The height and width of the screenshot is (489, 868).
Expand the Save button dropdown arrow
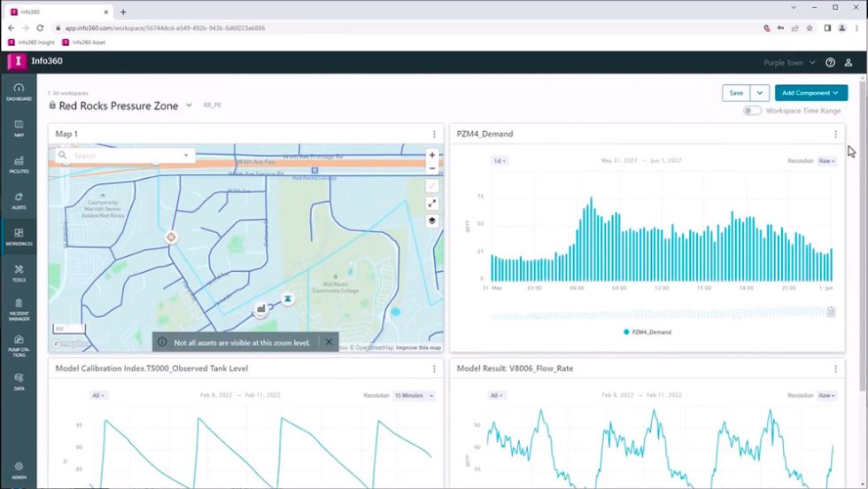(x=760, y=93)
